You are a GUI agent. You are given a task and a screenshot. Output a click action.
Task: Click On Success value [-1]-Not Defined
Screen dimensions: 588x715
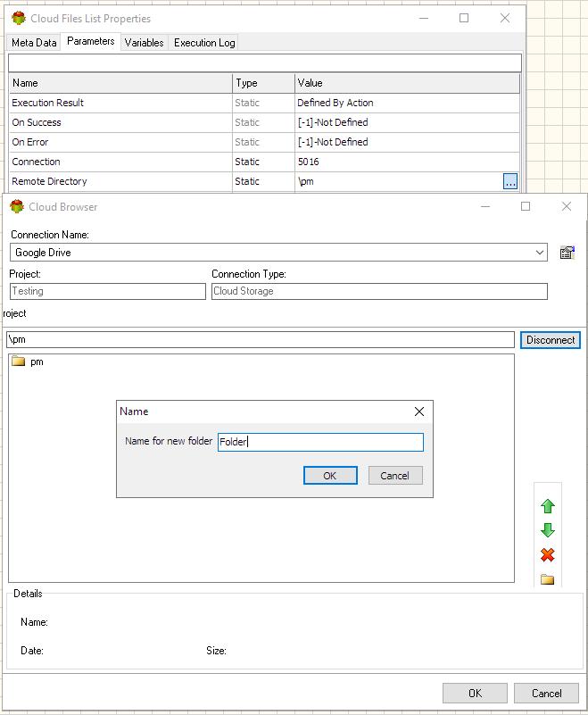click(x=333, y=122)
